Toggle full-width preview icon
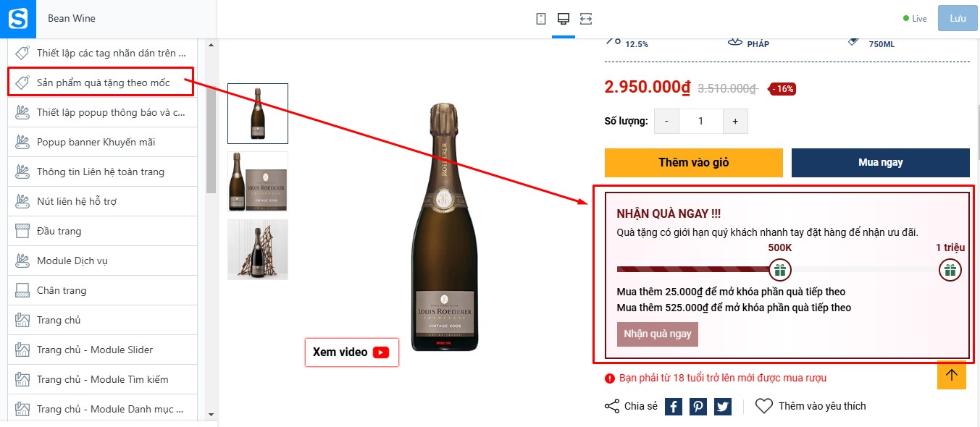 [586, 19]
